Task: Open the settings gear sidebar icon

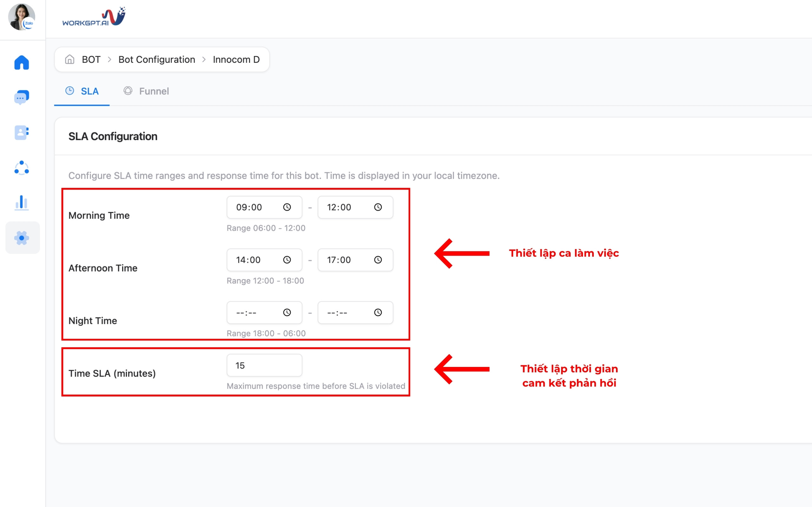Action: coord(22,238)
